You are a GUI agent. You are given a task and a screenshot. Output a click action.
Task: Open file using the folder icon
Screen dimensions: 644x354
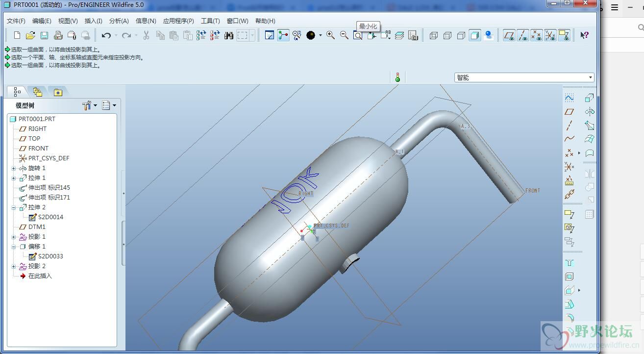(x=30, y=35)
